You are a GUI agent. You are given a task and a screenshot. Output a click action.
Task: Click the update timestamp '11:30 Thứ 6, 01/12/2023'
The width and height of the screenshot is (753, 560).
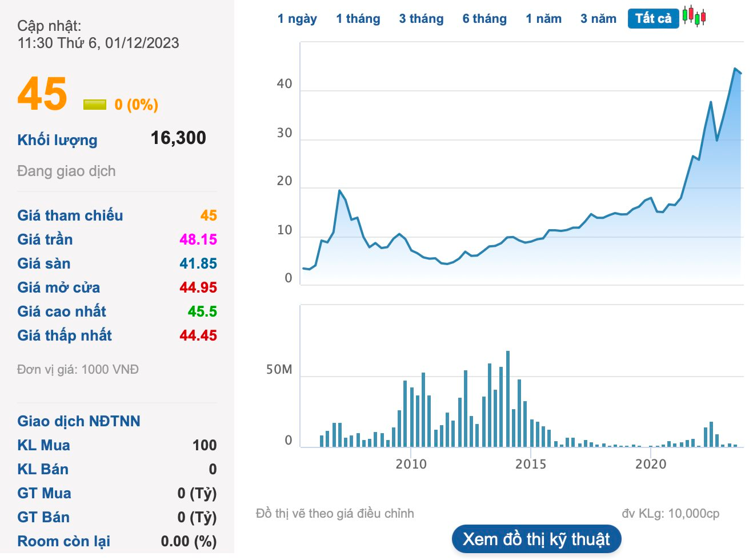(98, 43)
